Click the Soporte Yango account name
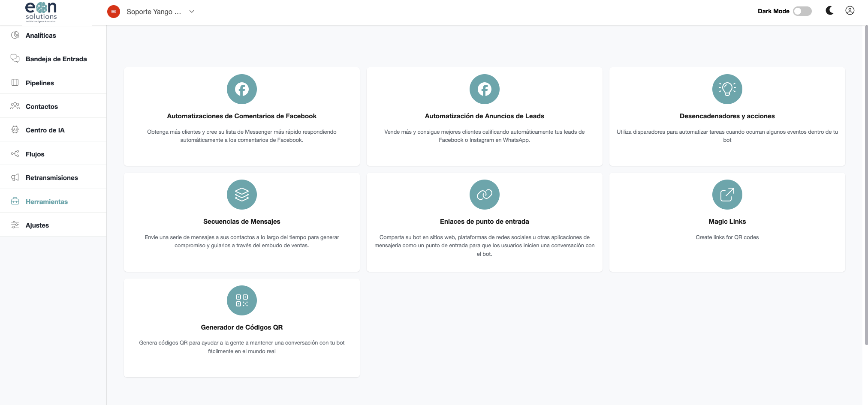This screenshot has height=405, width=868. 154,12
